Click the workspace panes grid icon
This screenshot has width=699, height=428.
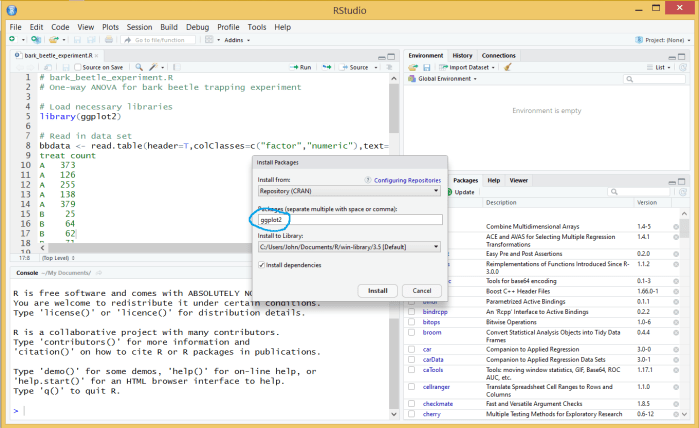click(209, 40)
